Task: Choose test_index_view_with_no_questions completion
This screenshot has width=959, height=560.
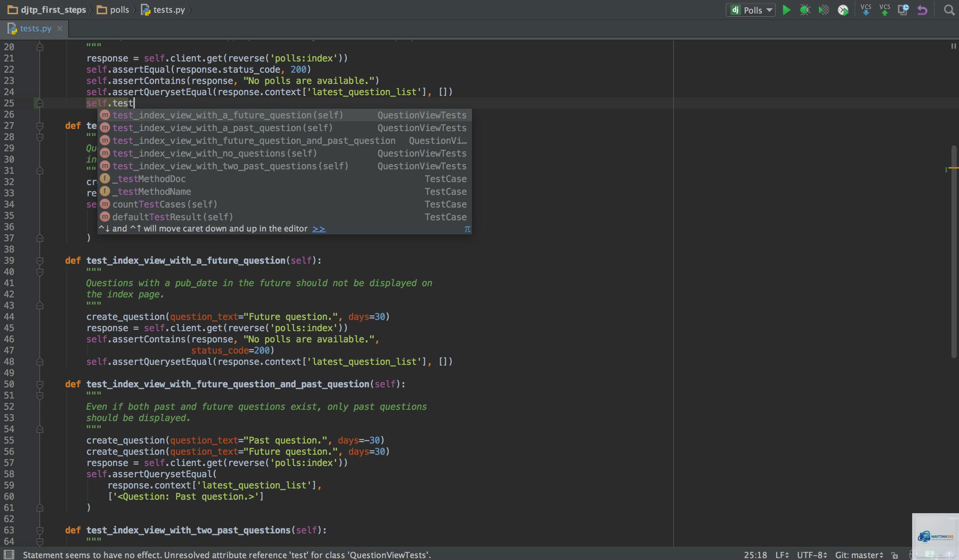Action: pyautogui.click(x=284, y=153)
